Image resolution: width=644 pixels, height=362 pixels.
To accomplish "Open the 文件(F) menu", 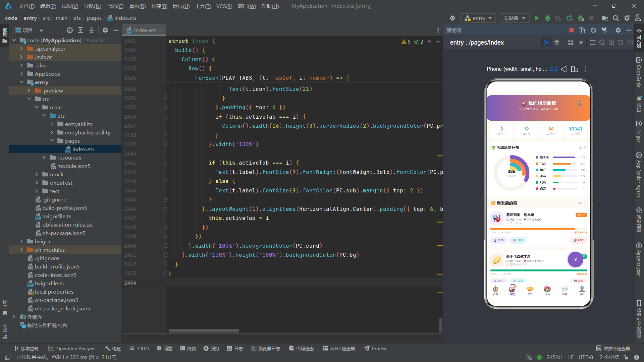I will coord(26,6).
